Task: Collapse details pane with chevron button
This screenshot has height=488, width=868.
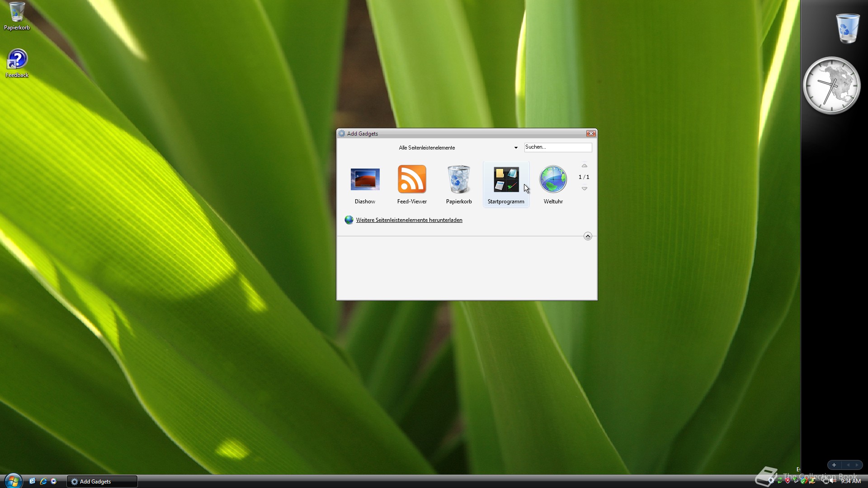Action: (x=588, y=236)
